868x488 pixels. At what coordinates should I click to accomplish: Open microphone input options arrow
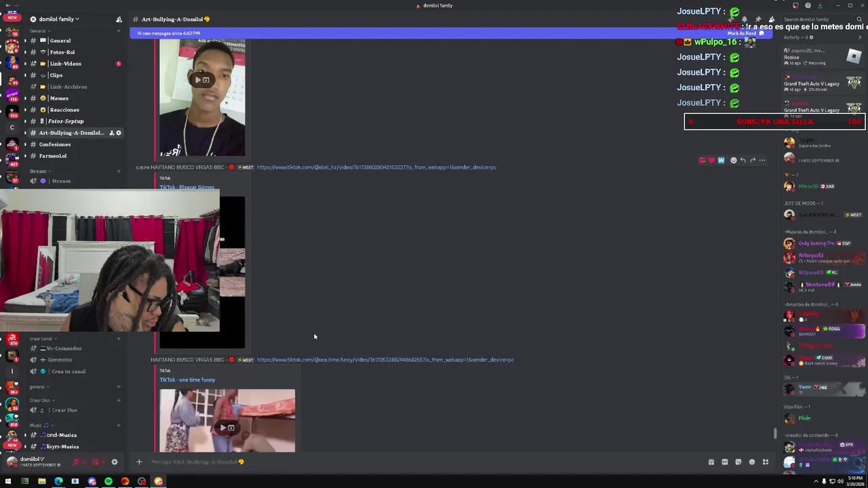tap(84, 462)
